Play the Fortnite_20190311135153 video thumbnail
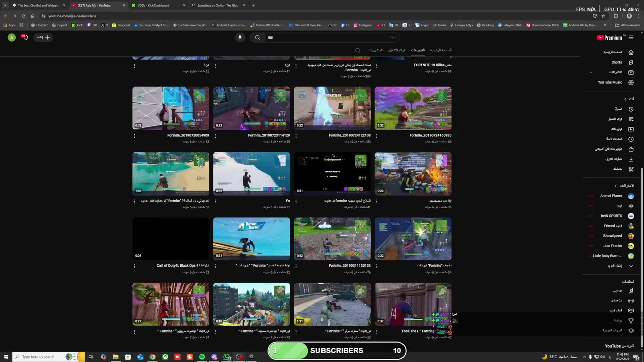The image size is (644, 362). click(x=333, y=239)
